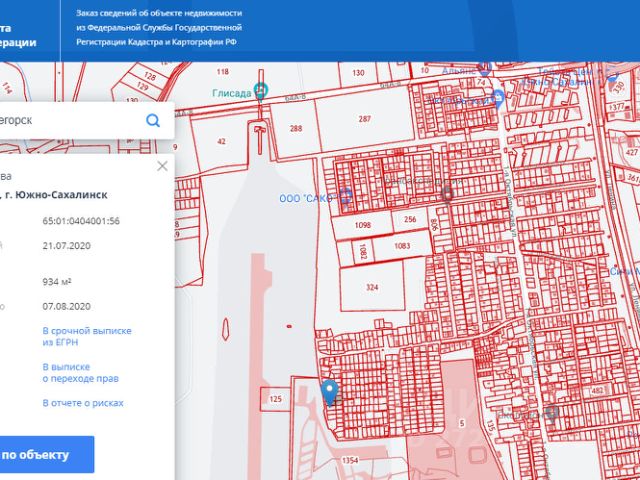This screenshot has height=480, width=640.
Task: Select land parcel 1083 on map
Action: [x=402, y=246]
